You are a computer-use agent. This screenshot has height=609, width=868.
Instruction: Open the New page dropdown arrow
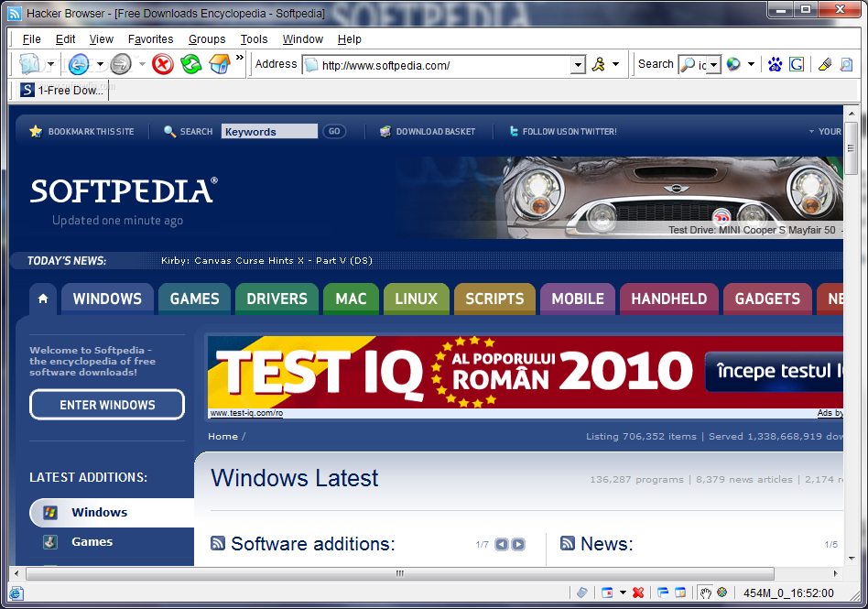[x=51, y=64]
